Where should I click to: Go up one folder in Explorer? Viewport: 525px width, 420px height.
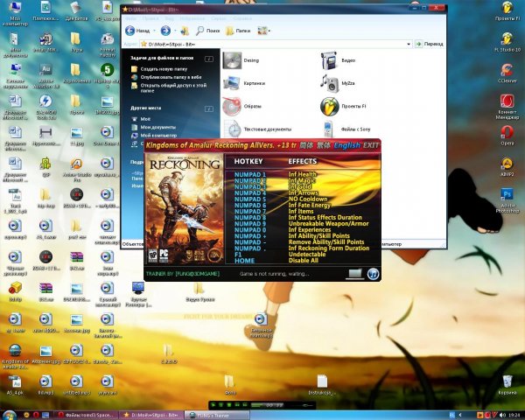[x=185, y=31]
